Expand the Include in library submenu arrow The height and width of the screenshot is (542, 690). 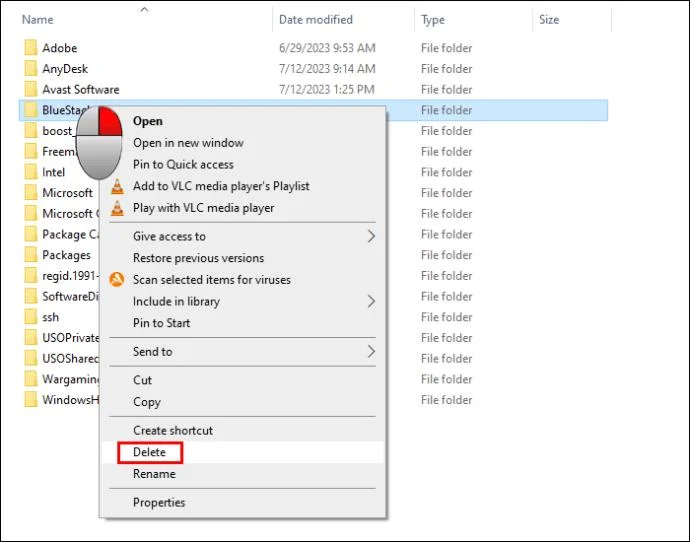click(x=371, y=301)
